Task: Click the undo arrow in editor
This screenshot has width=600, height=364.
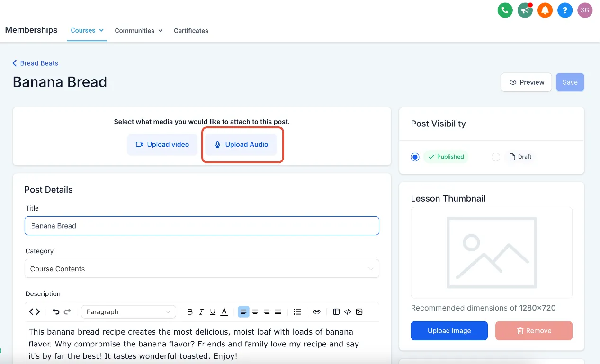Action: point(56,312)
